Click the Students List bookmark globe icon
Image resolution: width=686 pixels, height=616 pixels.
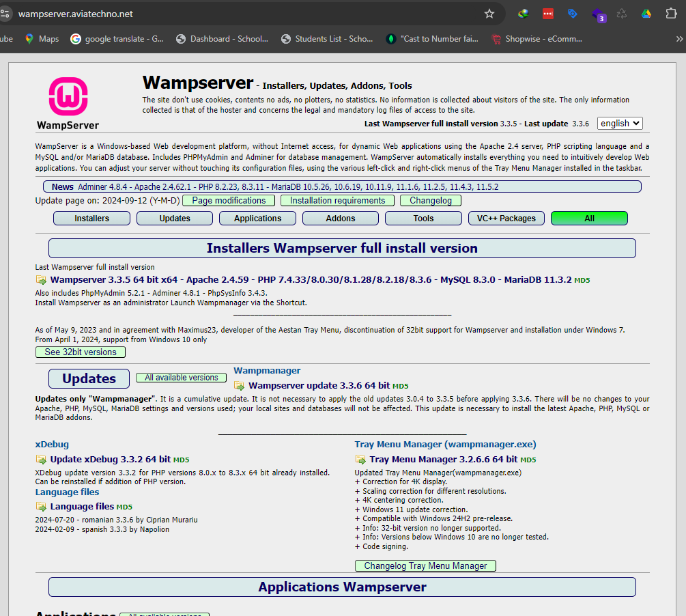286,39
